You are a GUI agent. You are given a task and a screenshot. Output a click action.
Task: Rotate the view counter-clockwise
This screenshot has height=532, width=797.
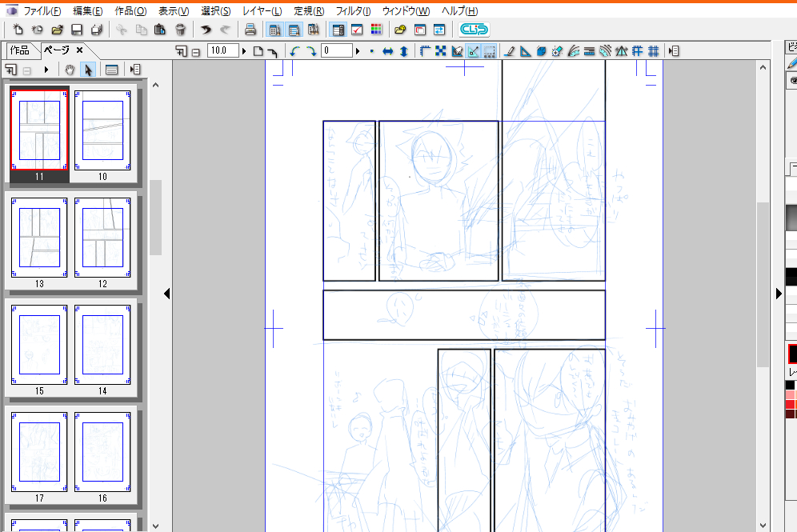pos(294,51)
